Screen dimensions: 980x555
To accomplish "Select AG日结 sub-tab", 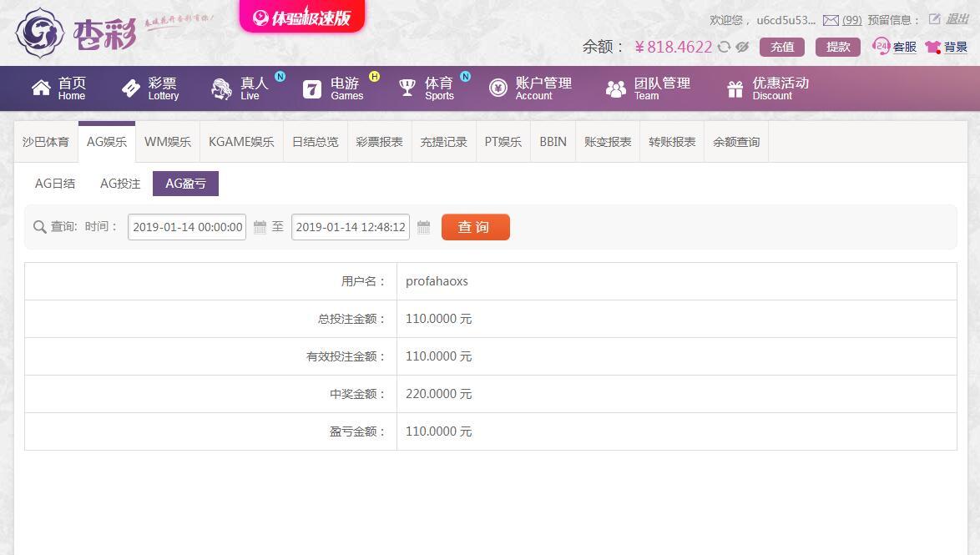I will 55,184.
